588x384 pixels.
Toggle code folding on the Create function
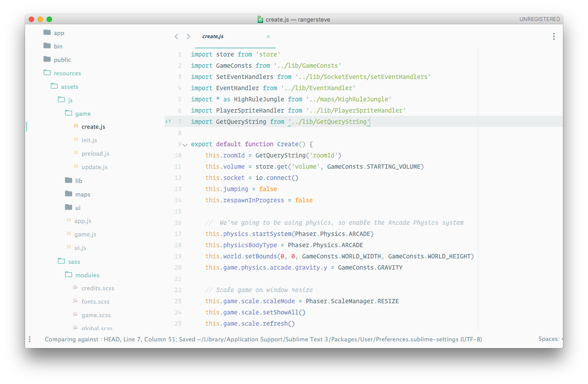pyautogui.click(x=185, y=145)
